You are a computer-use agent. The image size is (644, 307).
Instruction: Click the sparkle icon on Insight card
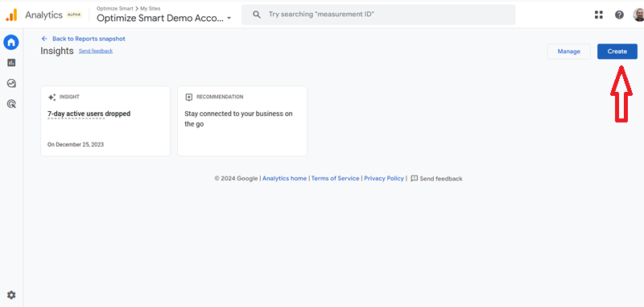pos(52,97)
